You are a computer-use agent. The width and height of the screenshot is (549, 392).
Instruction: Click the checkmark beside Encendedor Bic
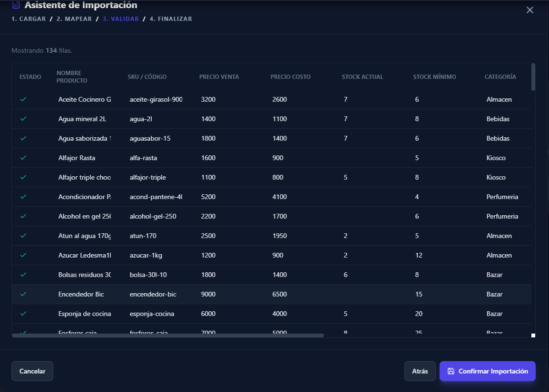click(23, 294)
